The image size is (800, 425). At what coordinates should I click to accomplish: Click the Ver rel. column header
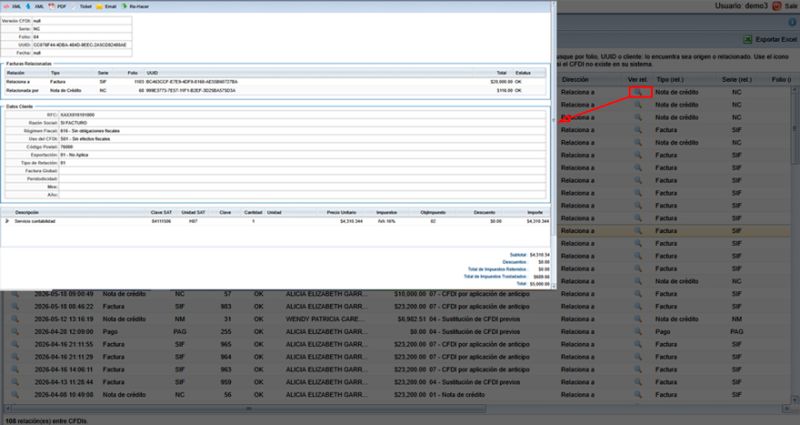638,80
